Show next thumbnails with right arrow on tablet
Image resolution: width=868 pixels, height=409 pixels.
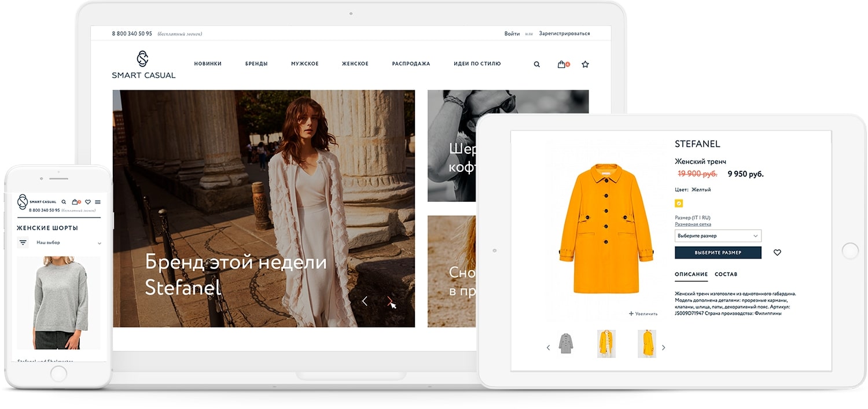[663, 348]
